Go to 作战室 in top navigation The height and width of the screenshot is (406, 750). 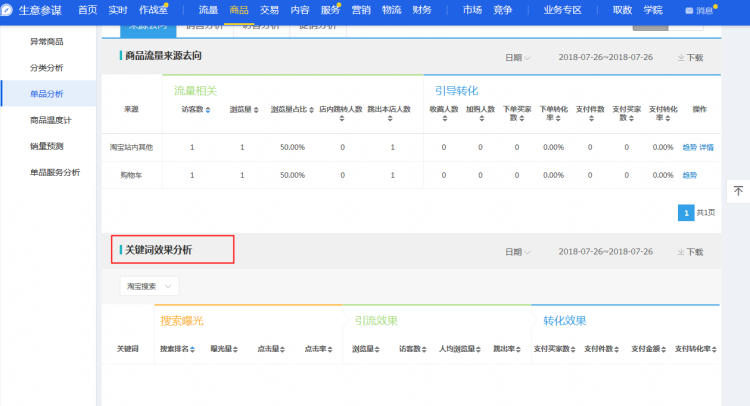click(153, 10)
